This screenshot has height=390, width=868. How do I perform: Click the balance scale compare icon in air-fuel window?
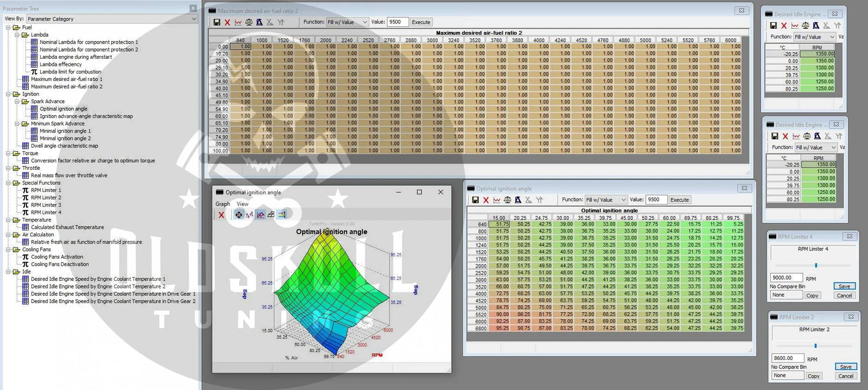[249, 22]
